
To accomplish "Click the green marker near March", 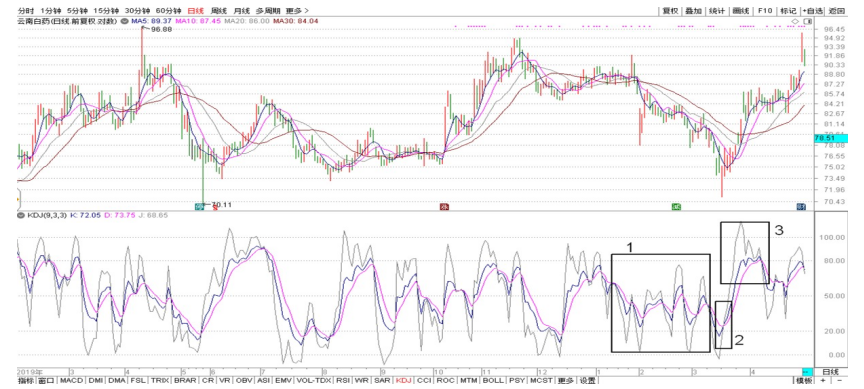I will pos(676,206).
